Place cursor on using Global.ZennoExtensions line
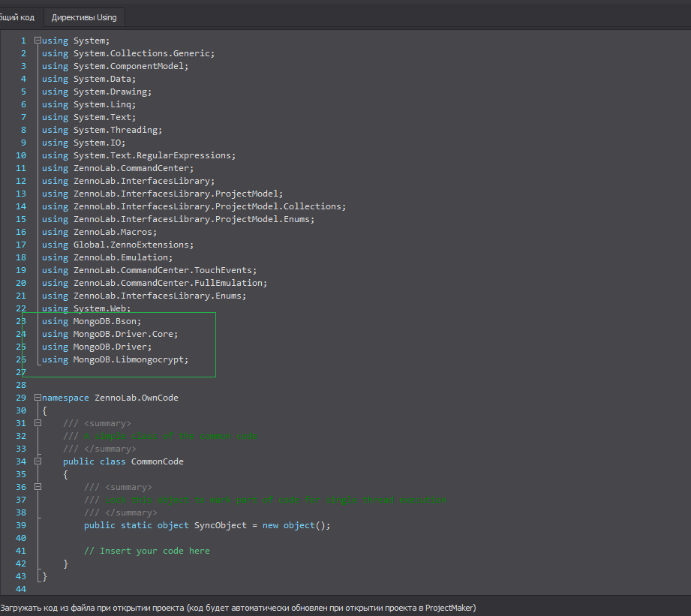The width and height of the screenshot is (691, 616). (118, 245)
